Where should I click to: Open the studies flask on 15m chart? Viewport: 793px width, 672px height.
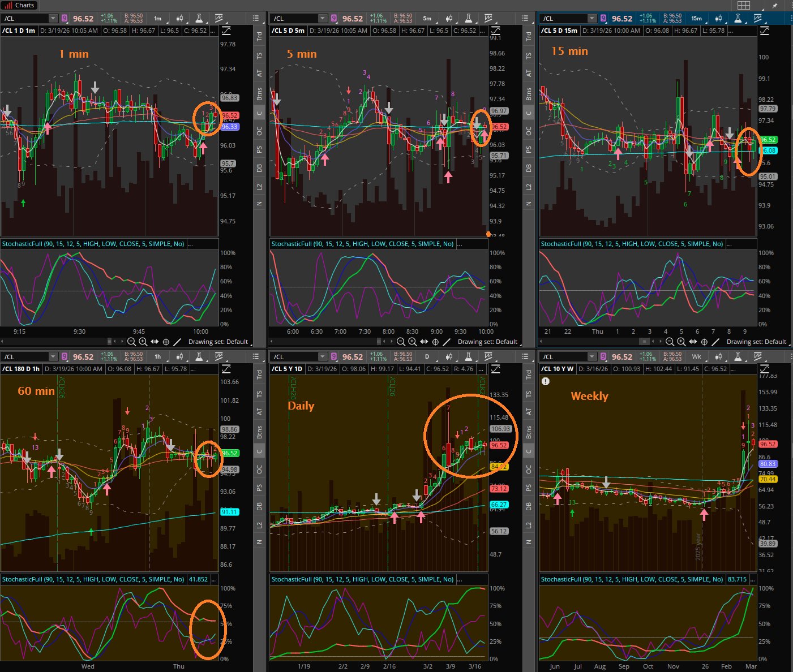738,19
